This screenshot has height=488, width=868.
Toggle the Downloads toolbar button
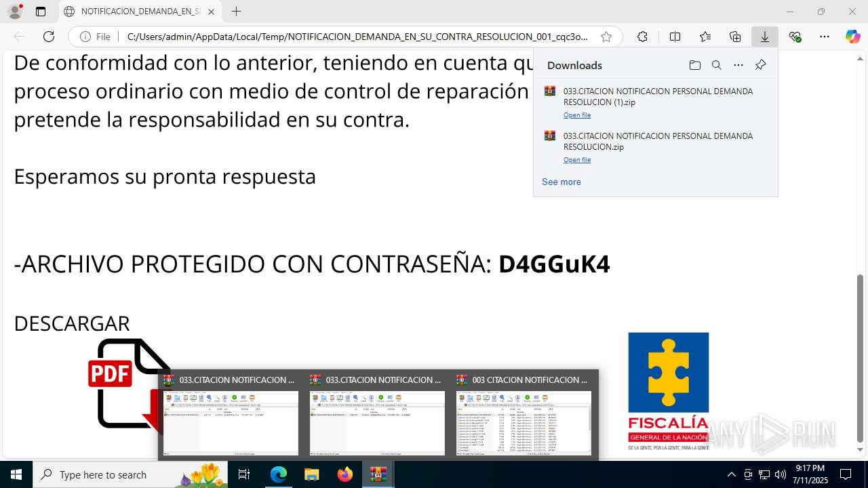pos(765,37)
